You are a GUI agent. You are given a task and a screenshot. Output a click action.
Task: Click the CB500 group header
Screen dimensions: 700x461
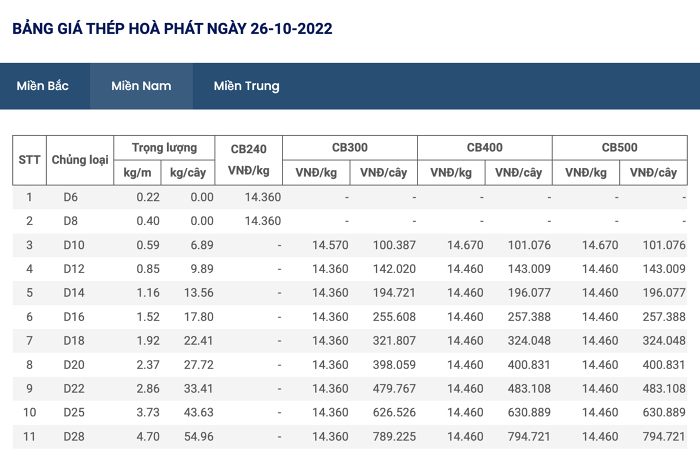point(620,148)
